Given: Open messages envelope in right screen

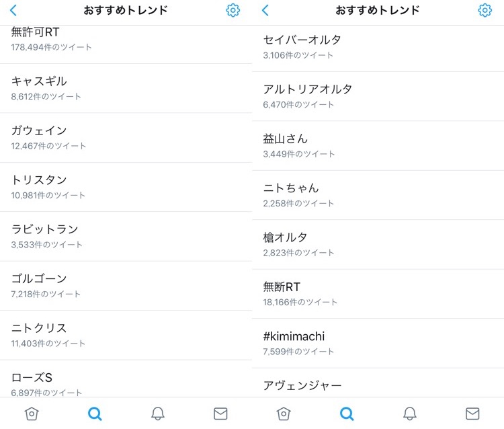Looking at the screenshot, I should 472,414.
